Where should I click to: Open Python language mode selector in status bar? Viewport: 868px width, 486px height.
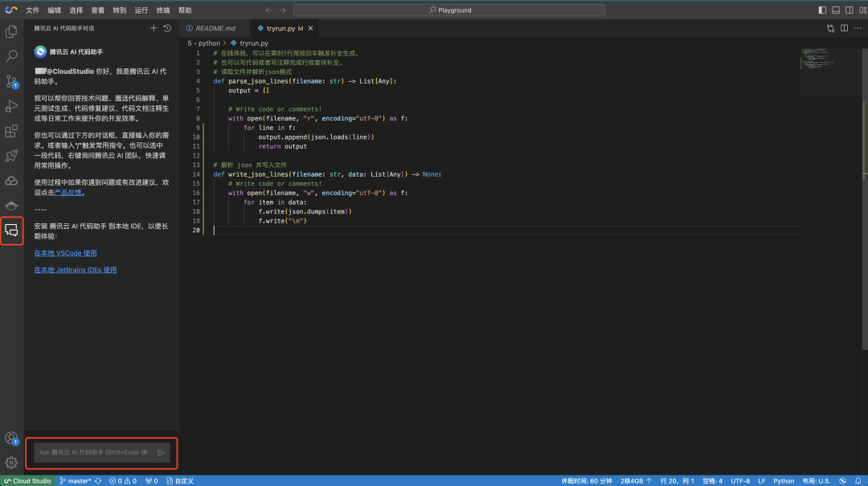784,481
